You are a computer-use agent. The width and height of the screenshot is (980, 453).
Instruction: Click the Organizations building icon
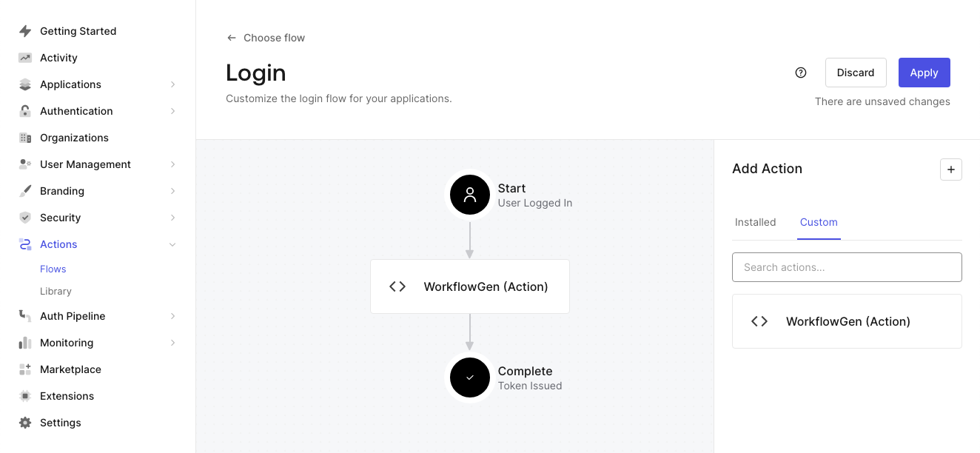pos(25,138)
